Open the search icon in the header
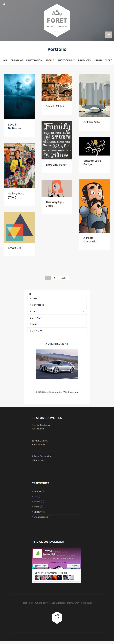 (x=4, y=4)
